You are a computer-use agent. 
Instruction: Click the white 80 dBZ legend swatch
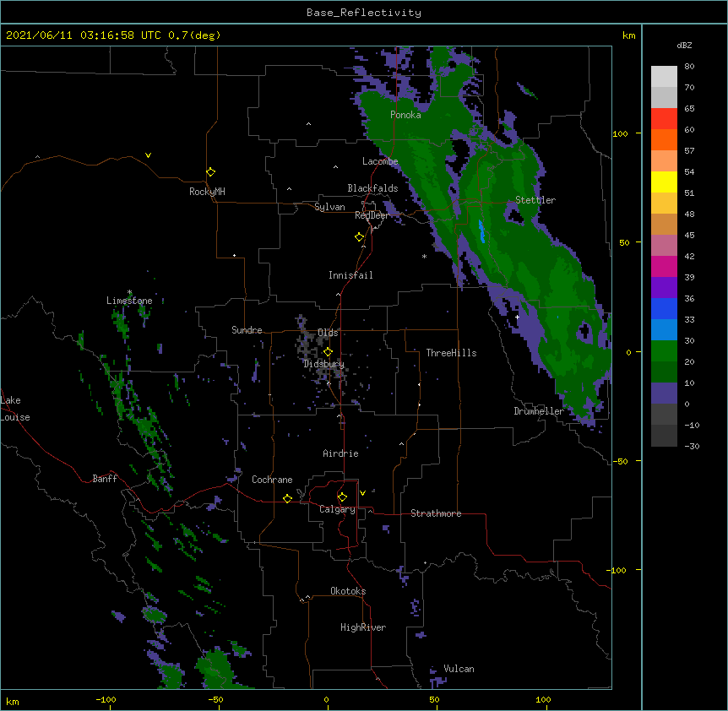[664, 77]
